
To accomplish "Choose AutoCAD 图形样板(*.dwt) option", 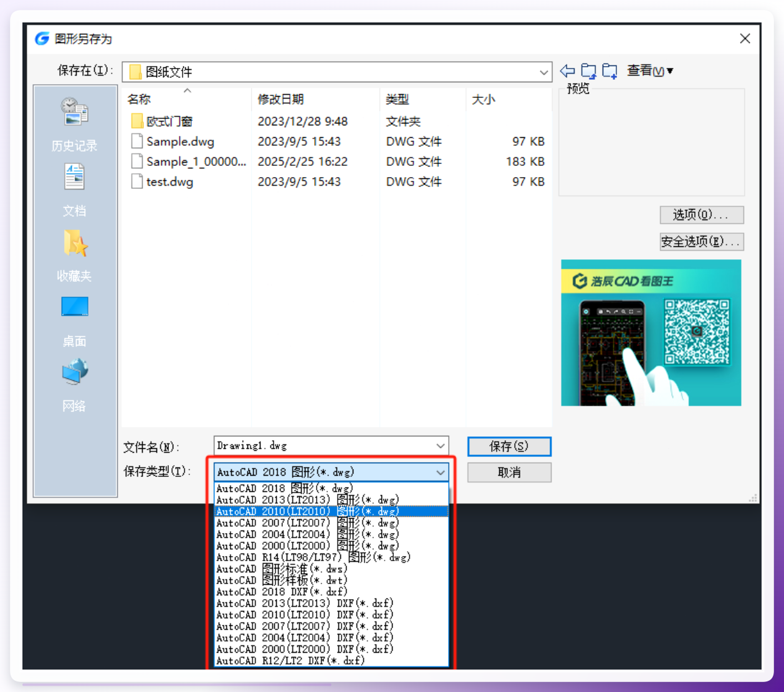I will point(331,580).
